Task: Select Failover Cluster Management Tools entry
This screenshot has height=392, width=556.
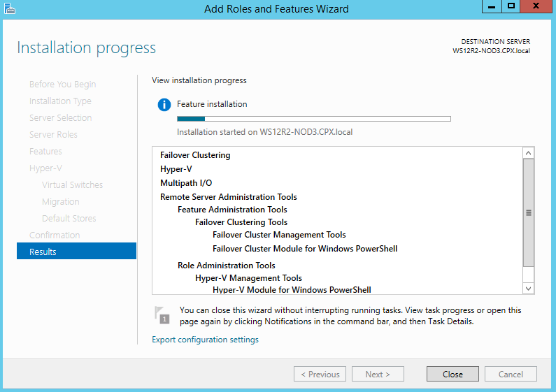Action: click(279, 235)
